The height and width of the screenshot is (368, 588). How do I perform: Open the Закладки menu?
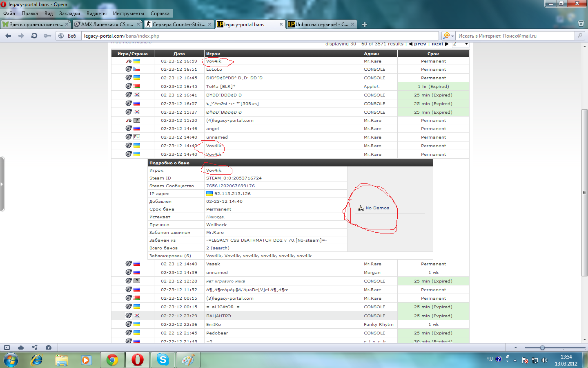pyautogui.click(x=69, y=13)
